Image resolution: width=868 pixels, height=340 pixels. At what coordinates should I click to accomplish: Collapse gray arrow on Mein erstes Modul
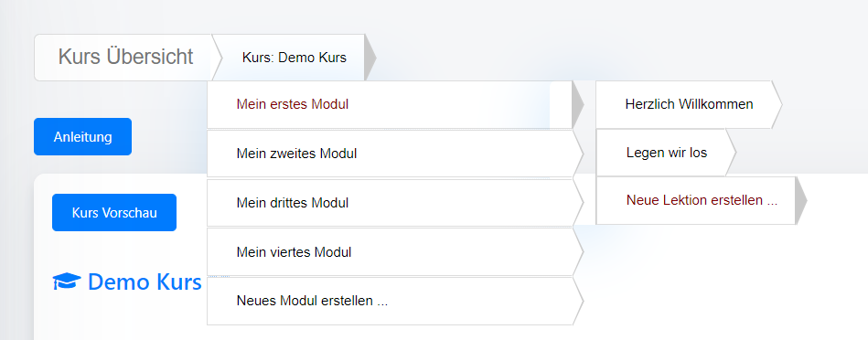click(x=577, y=104)
